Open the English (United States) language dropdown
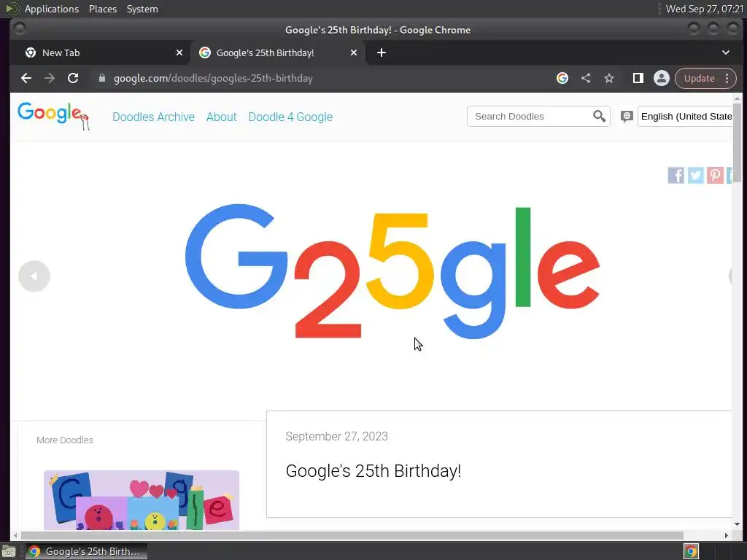The height and width of the screenshot is (560, 747). [x=685, y=116]
